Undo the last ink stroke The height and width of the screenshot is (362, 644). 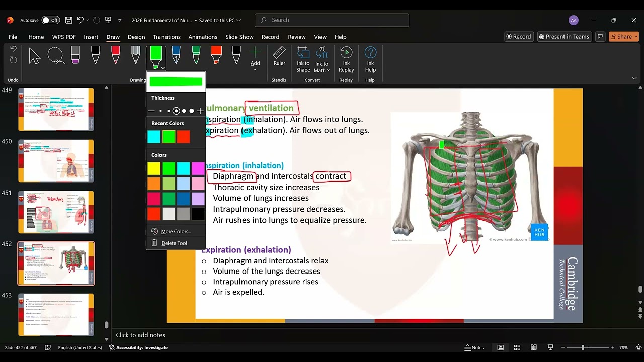coord(14,49)
